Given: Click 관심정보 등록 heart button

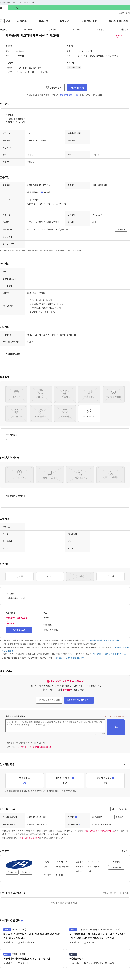Looking at the screenshot, I should (53, 87).
